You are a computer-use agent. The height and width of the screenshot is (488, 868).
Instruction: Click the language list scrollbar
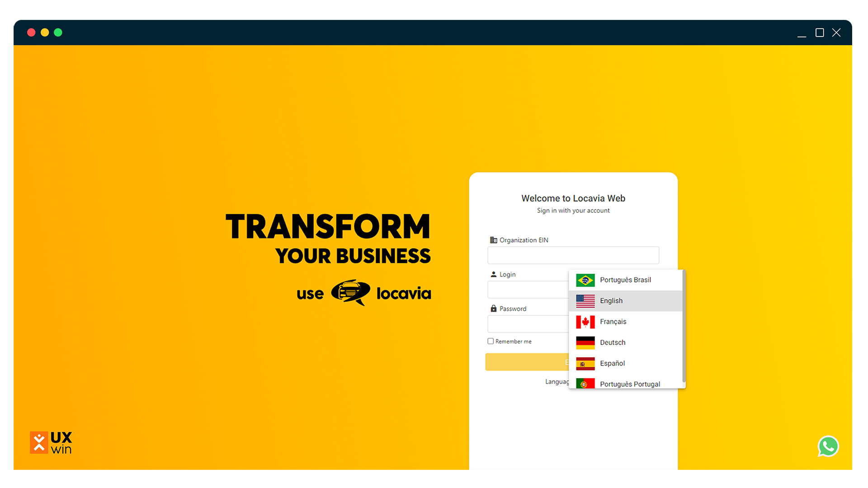684,326
